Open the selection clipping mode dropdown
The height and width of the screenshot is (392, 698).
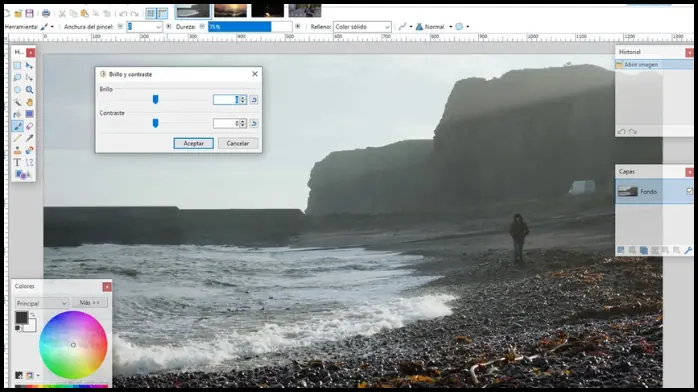(462, 27)
